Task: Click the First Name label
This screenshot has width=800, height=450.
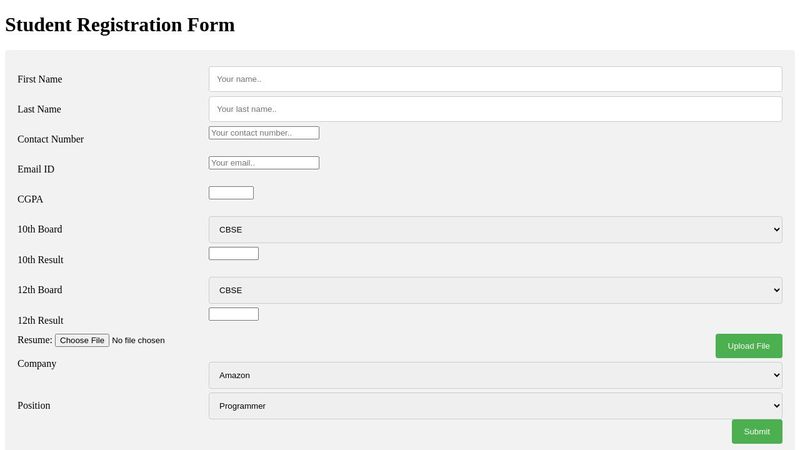Action: pyautogui.click(x=40, y=79)
